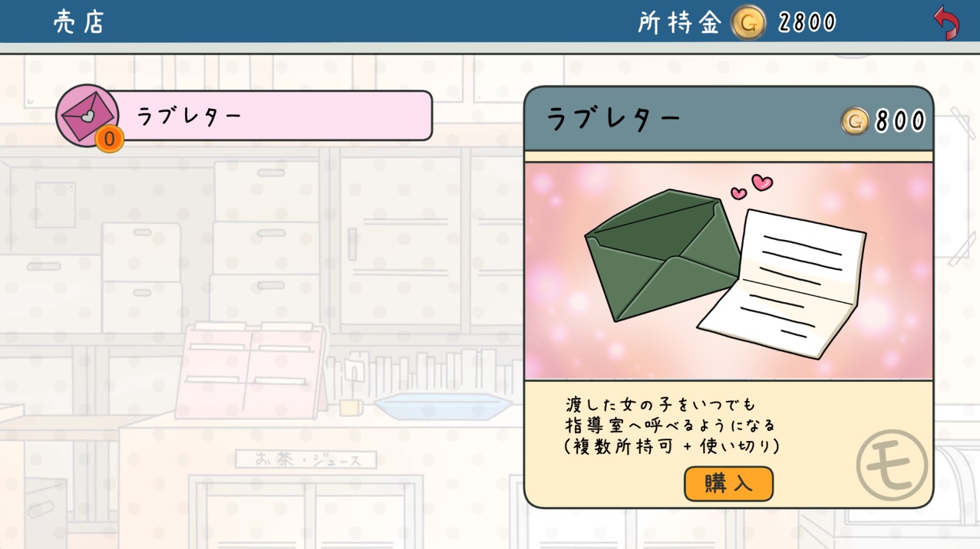This screenshot has width=980, height=549.
Task: Click the pink love letter envelope icon
Action: point(87,115)
